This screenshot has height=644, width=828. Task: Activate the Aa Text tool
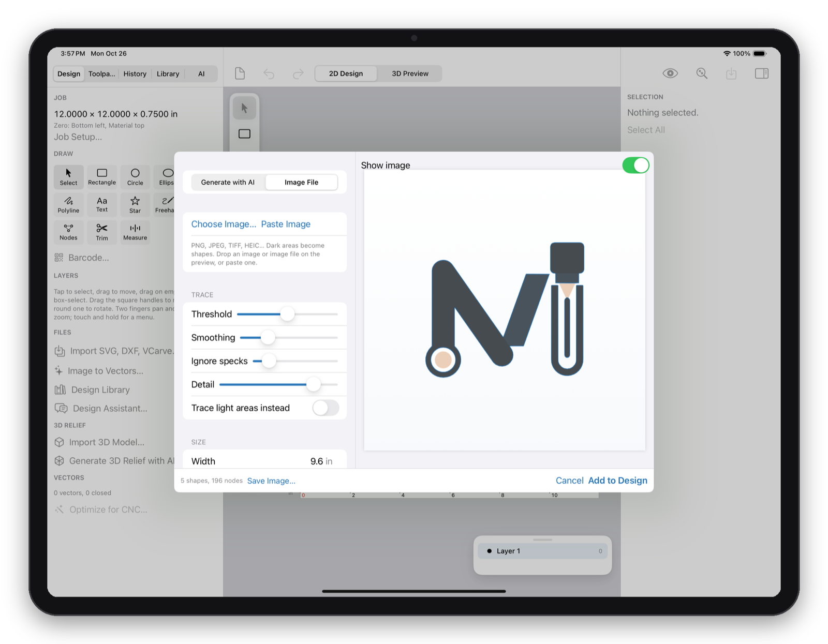coord(102,205)
